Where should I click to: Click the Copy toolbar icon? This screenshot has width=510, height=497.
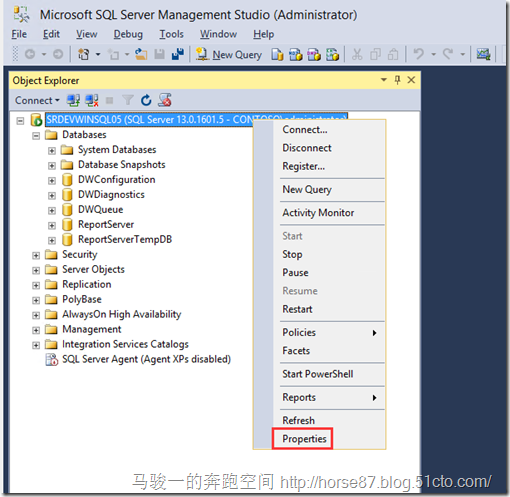pos(375,54)
